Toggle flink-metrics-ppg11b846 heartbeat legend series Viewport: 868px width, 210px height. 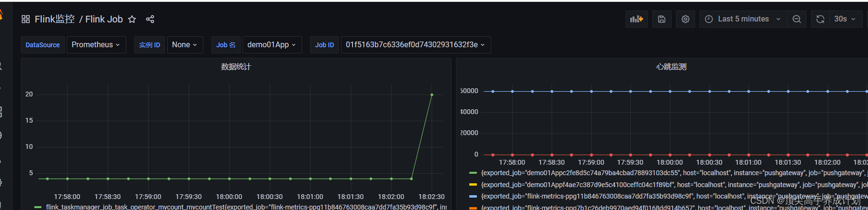tap(674, 196)
